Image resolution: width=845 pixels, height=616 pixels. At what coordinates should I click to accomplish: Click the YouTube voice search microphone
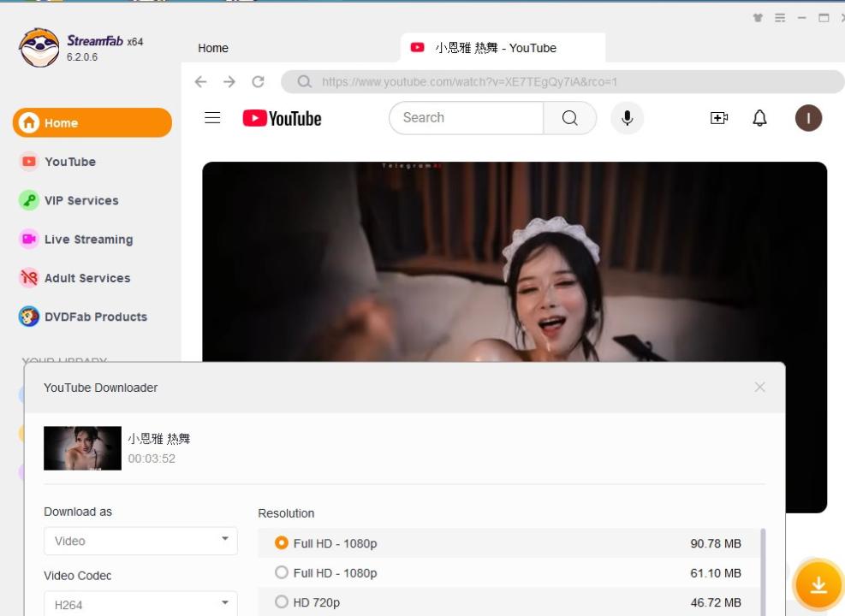click(627, 118)
